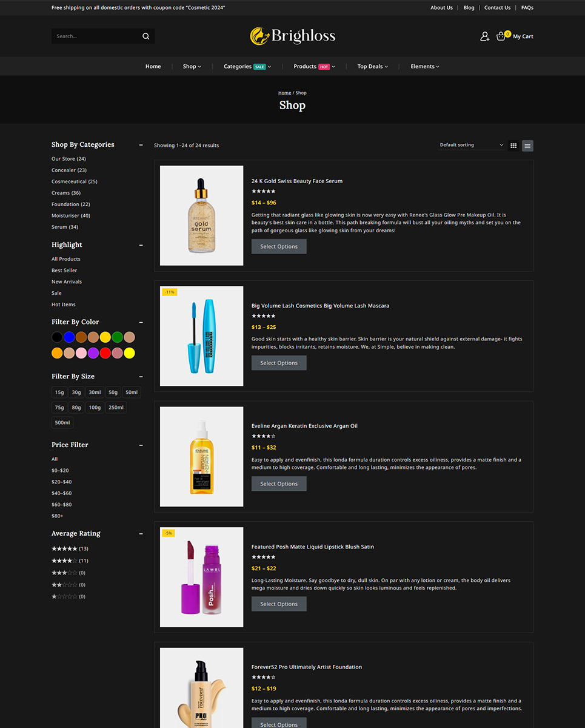
Task: Click the search magnifier icon
Action: [145, 36]
